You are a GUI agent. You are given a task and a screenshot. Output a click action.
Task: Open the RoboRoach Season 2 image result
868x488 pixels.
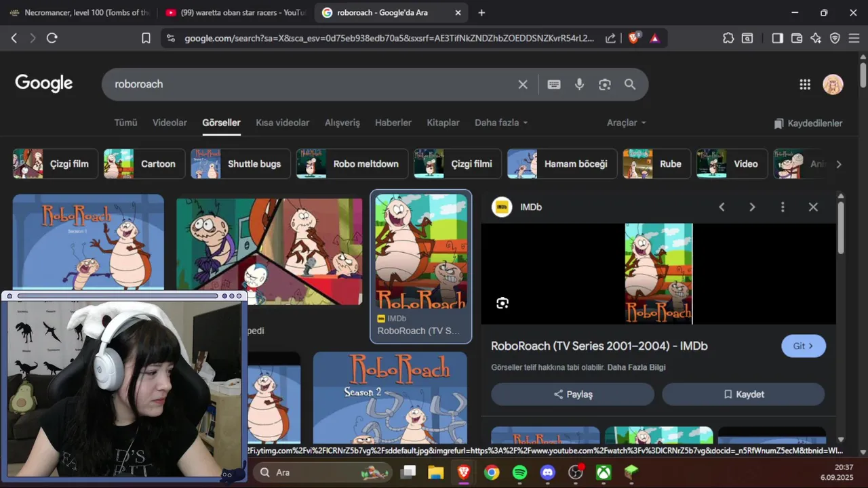pos(390,398)
